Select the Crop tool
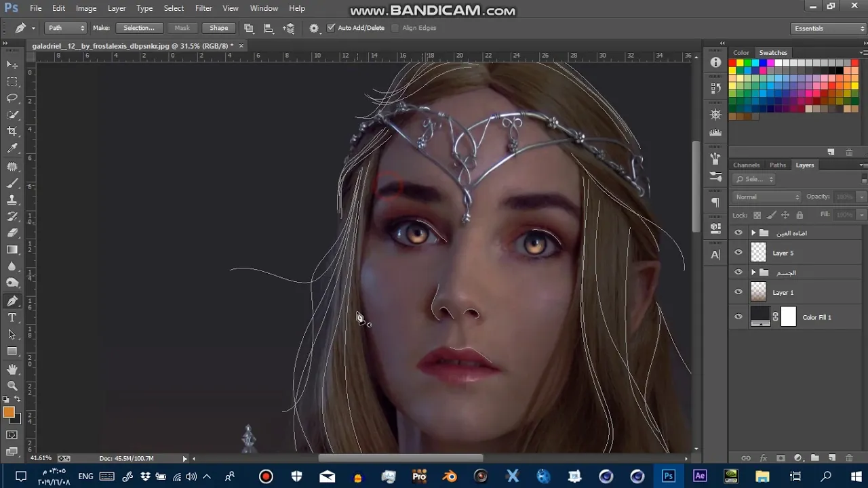Image resolution: width=868 pixels, height=488 pixels. point(12,131)
